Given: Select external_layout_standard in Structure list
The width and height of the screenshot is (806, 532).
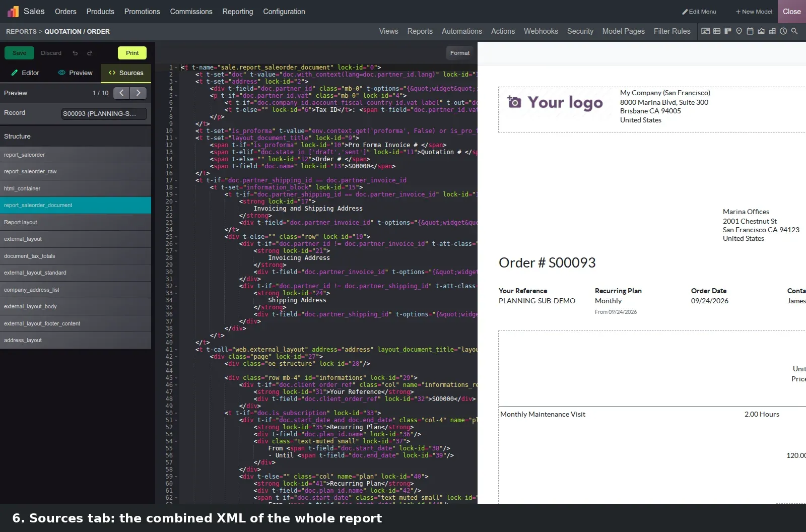Looking at the screenshot, I should tap(76, 273).
